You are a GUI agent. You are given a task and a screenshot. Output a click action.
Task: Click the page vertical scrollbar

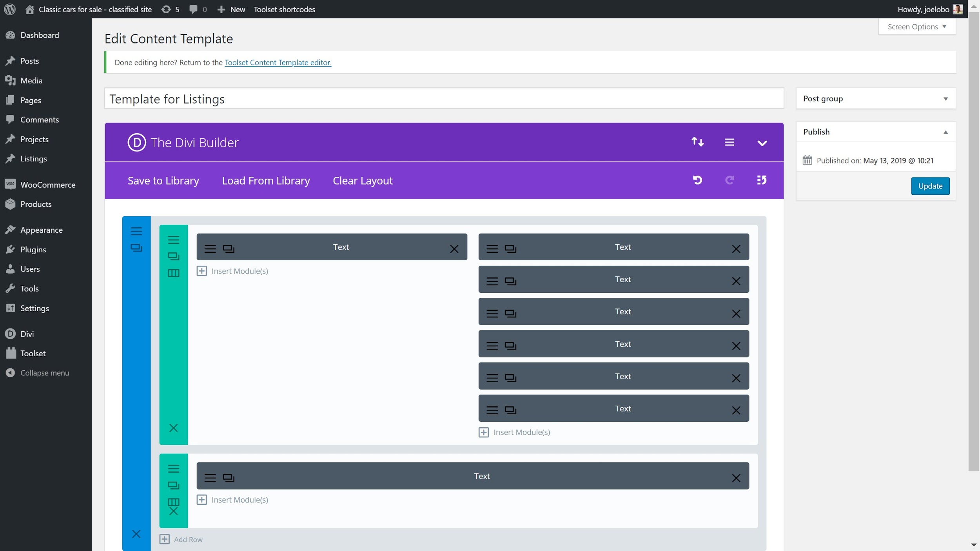coord(973,241)
